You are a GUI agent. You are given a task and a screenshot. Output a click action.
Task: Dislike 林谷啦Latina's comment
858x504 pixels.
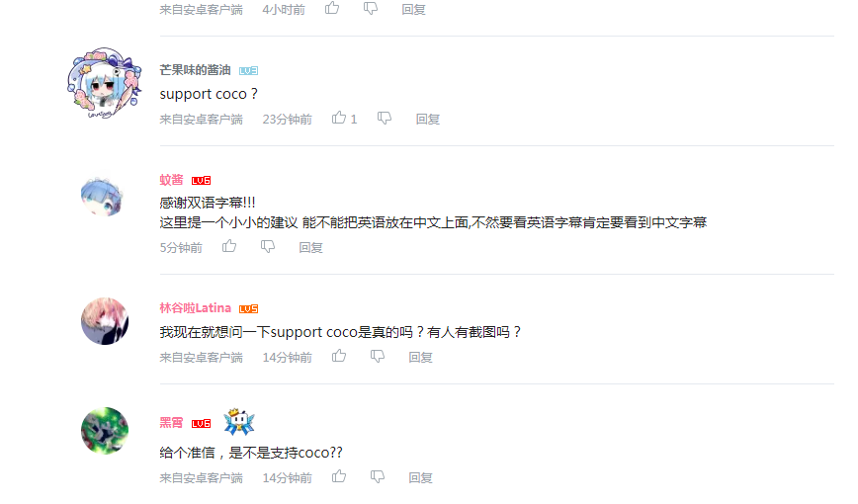[378, 356]
